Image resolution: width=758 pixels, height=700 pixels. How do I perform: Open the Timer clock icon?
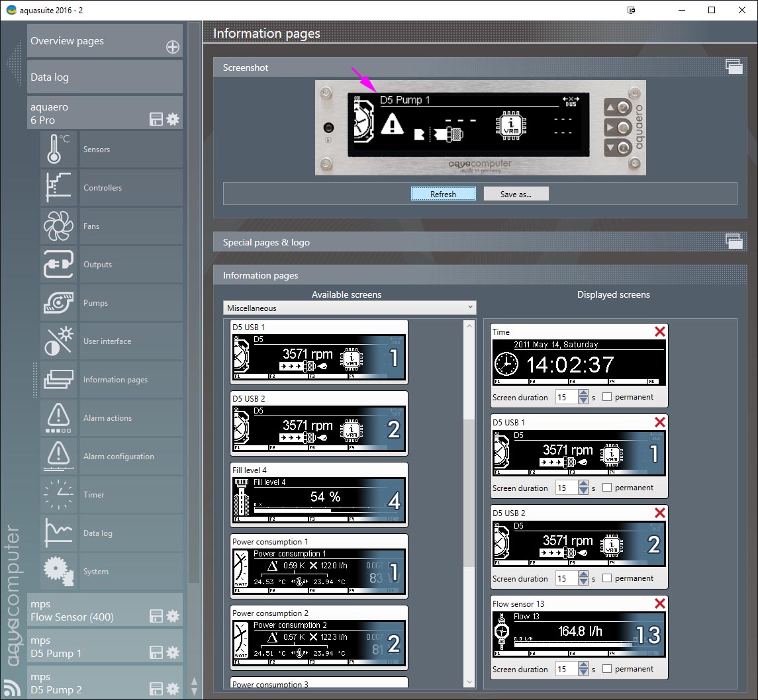click(x=59, y=495)
